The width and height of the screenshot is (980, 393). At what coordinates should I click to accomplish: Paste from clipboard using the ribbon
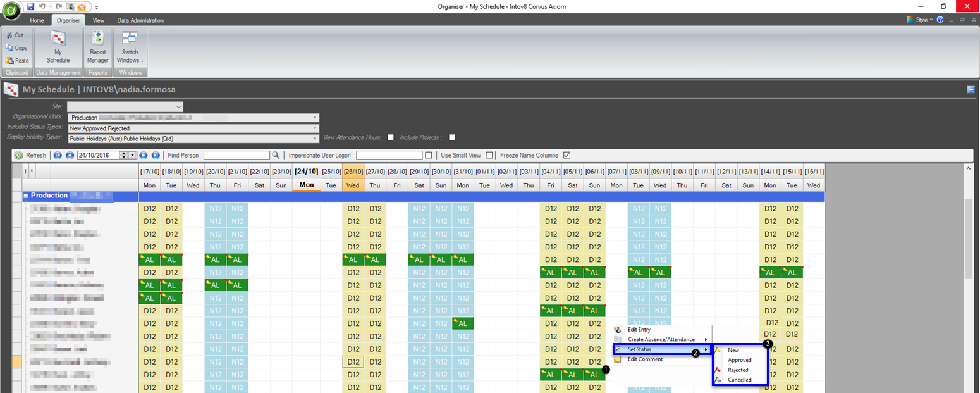pos(17,61)
